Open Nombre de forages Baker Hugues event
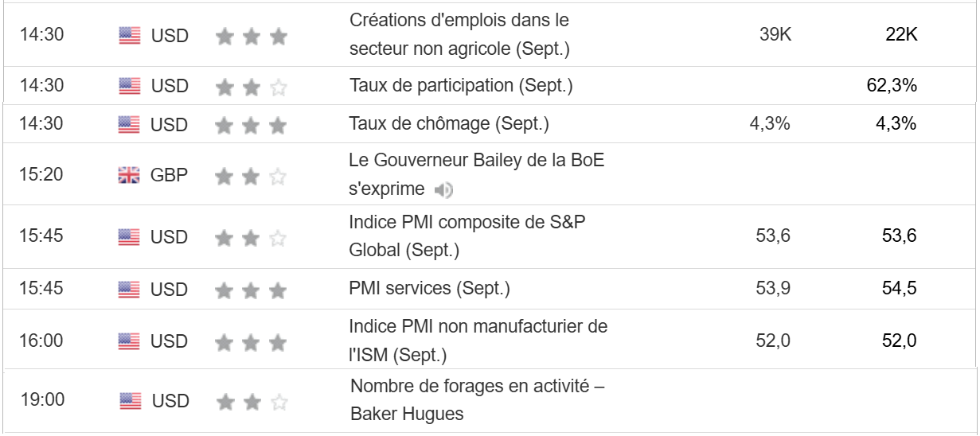This screenshot has width=980, height=436. pyautogui.click(x=477, y=400)
